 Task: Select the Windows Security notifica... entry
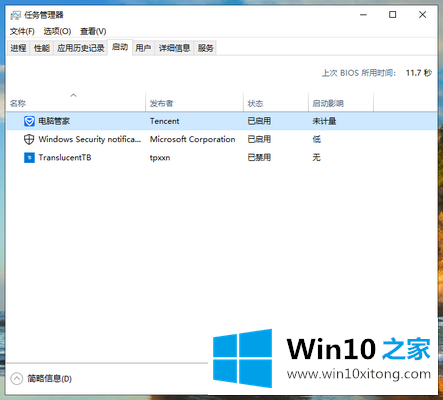(x=90, y=139)
